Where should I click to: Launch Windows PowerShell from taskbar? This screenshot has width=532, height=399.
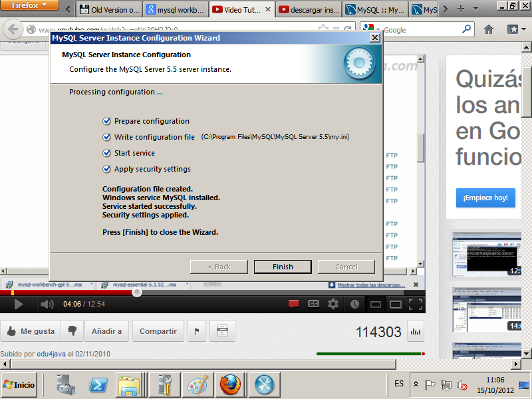coord(98,385)
